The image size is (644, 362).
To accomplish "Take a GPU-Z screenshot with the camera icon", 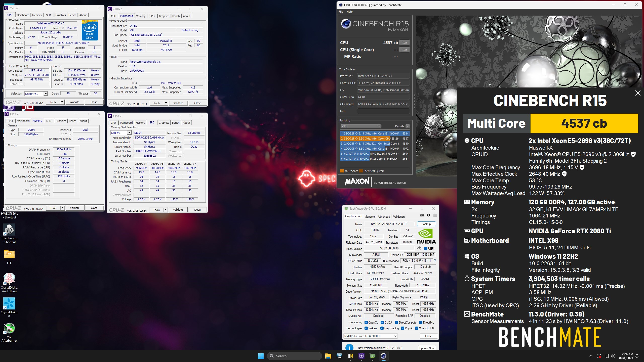I will [x=422, y=215].
